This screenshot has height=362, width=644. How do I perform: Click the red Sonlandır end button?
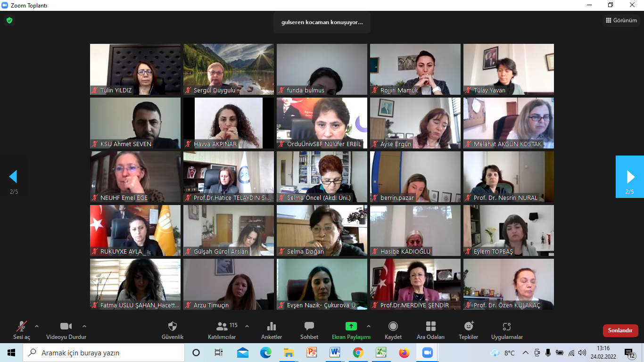620,330
